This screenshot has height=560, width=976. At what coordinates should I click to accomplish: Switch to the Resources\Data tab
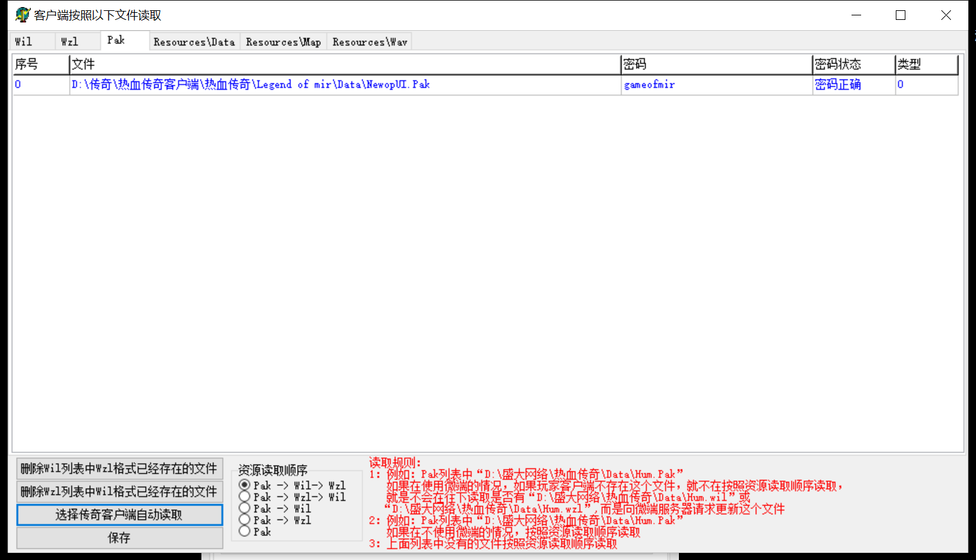pyautogui.click(x=194, y=42)
